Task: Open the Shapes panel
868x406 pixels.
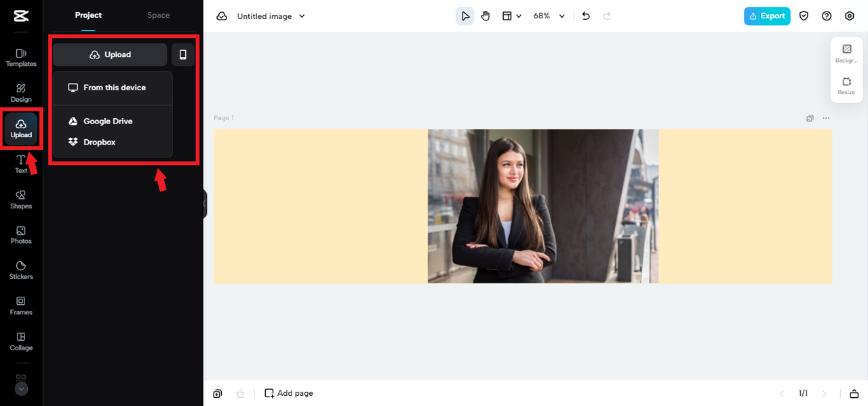Action: tap(21, 200)
